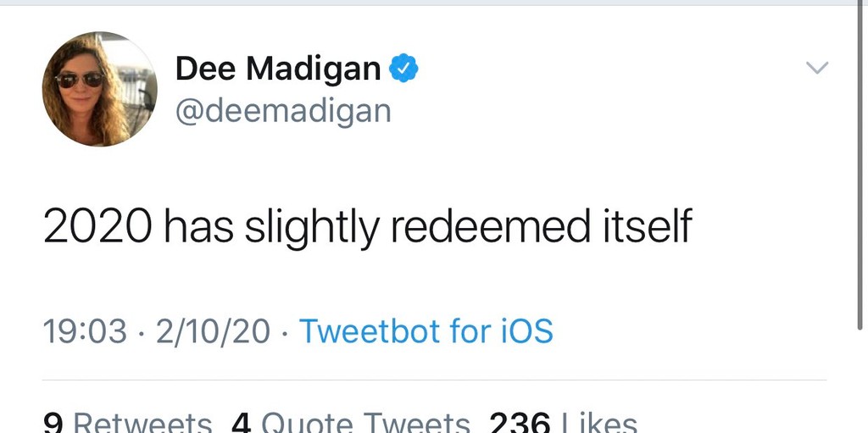The width and height of the screenshot is (868, 433).
Task: Open Dee Madigan's profile photo
Action: click(x=99, y=89)
